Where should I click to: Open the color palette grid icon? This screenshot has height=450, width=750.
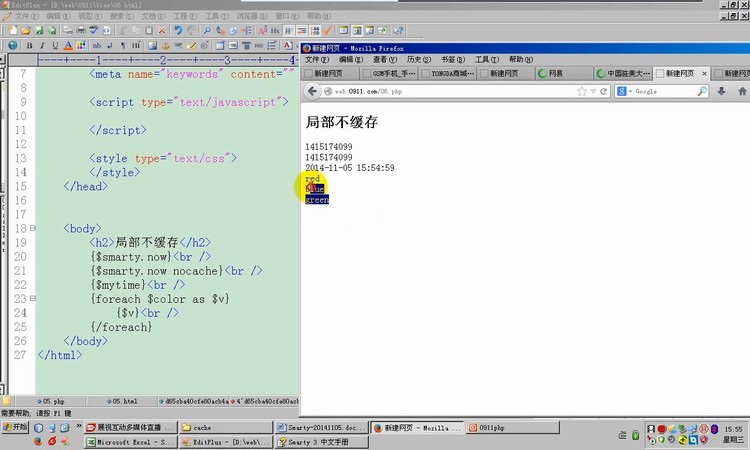(x=81, y=45)
